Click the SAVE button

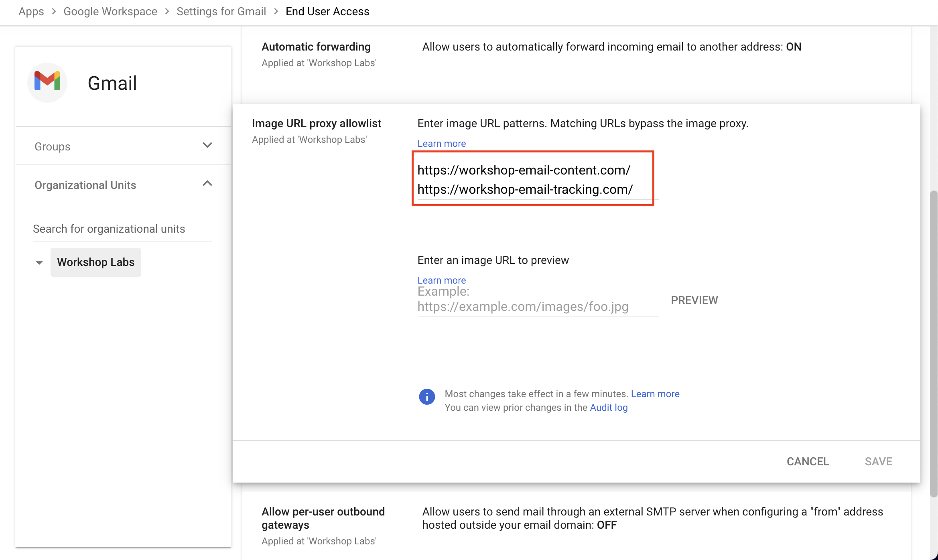[x=879, y=462]
